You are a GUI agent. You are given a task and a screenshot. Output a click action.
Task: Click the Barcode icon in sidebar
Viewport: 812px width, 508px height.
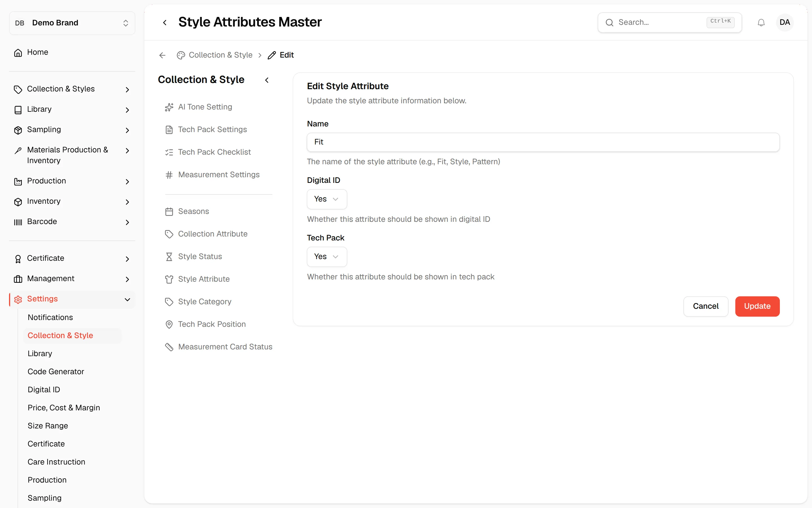[18, 222]
